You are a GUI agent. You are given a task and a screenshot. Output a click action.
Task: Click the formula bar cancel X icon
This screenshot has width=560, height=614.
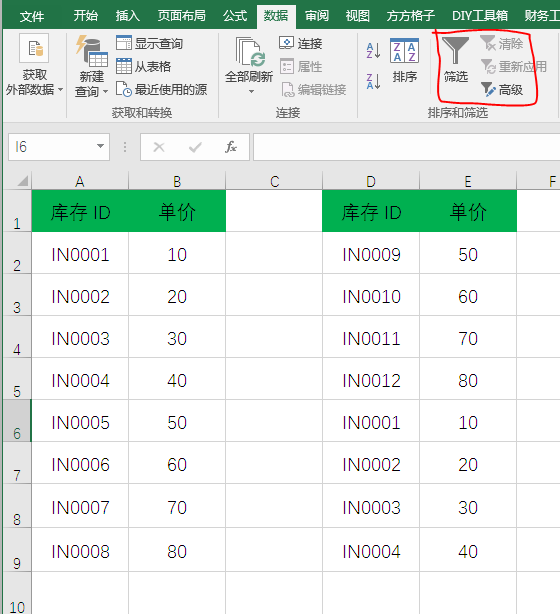159,147
